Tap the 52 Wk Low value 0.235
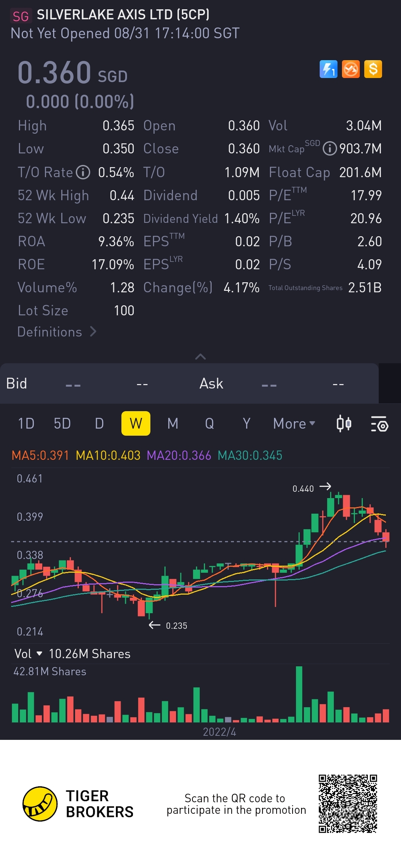401x868 pixels. point(118,218)
